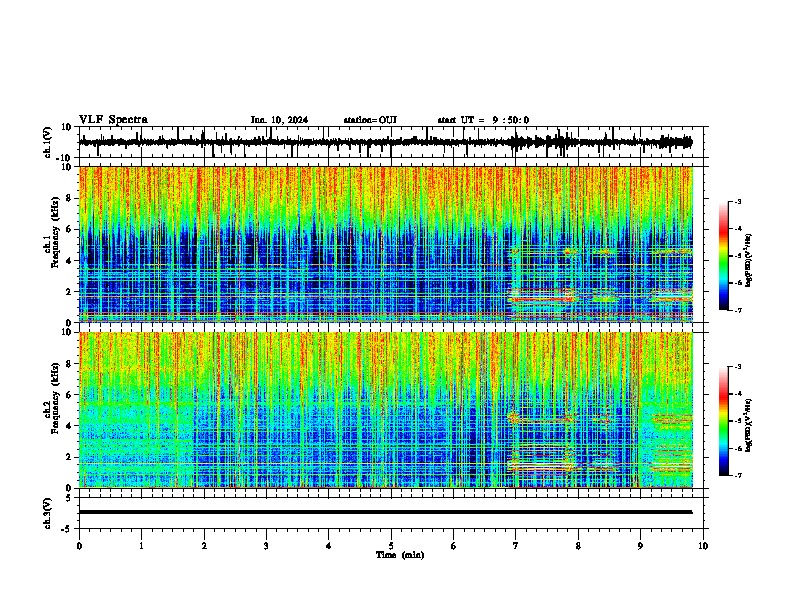Click the "6" kHz tick on ch.2 frequency axis
This screenshot has height=612, width=792.
pos(70,395)
